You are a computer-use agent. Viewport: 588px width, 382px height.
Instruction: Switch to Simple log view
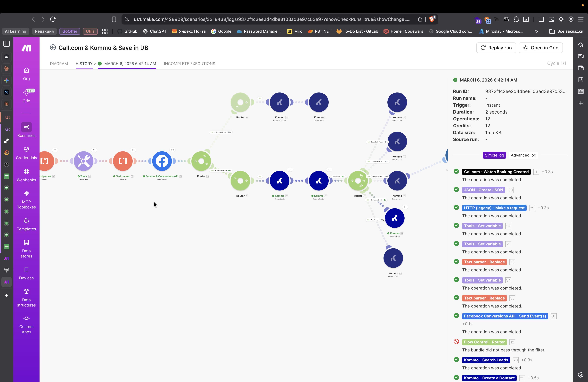[494, 155]
